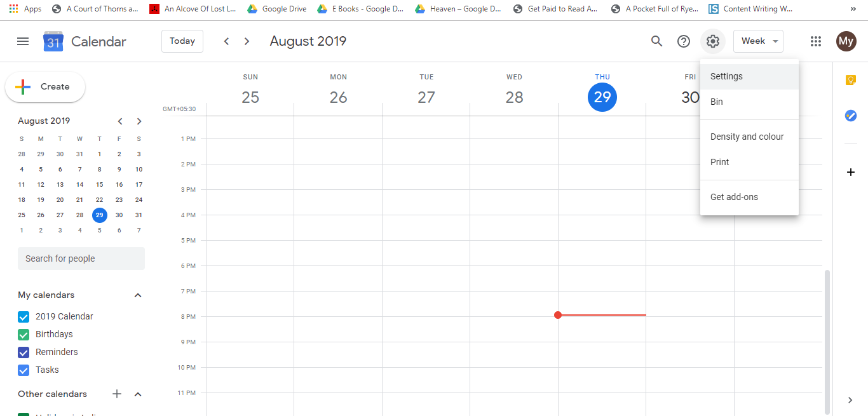
Task: Open E Books - Google D... bookmark
Action: (x=360, y=9)
